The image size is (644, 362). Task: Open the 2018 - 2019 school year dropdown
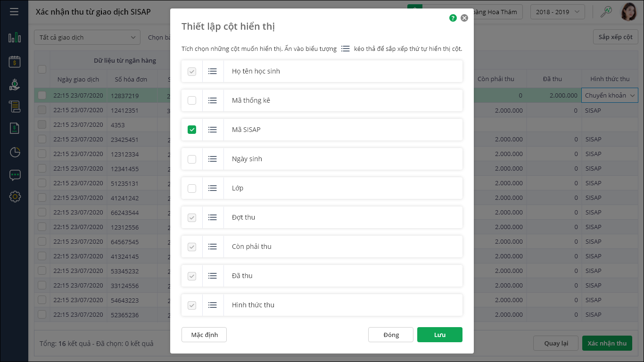(558, 12)
